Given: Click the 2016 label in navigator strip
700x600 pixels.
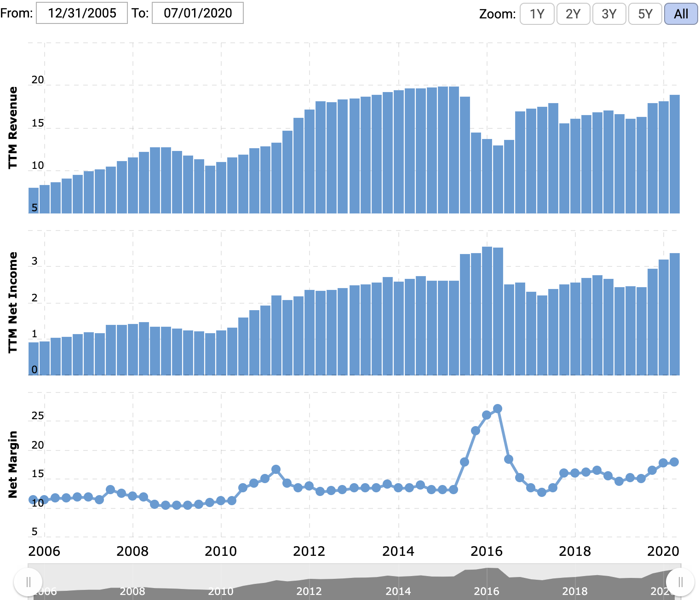Looking at the screenshot, I should pos(487,591).
